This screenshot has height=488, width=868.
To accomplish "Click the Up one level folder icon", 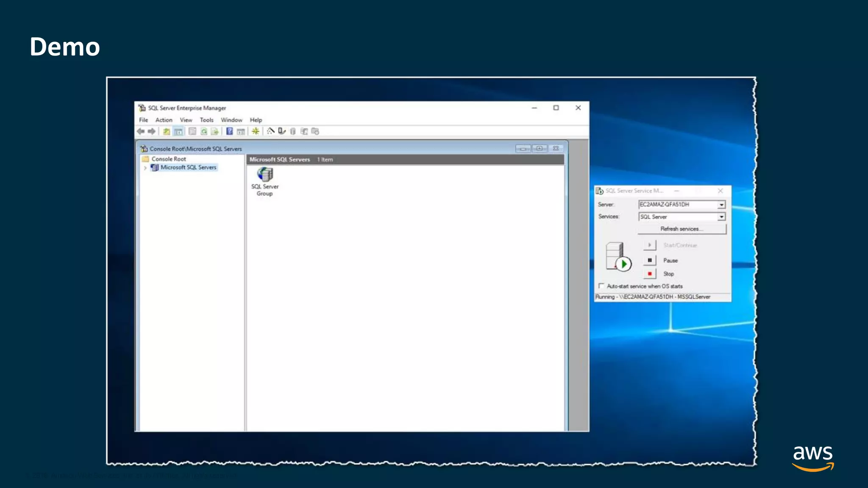I will point(167,131).
